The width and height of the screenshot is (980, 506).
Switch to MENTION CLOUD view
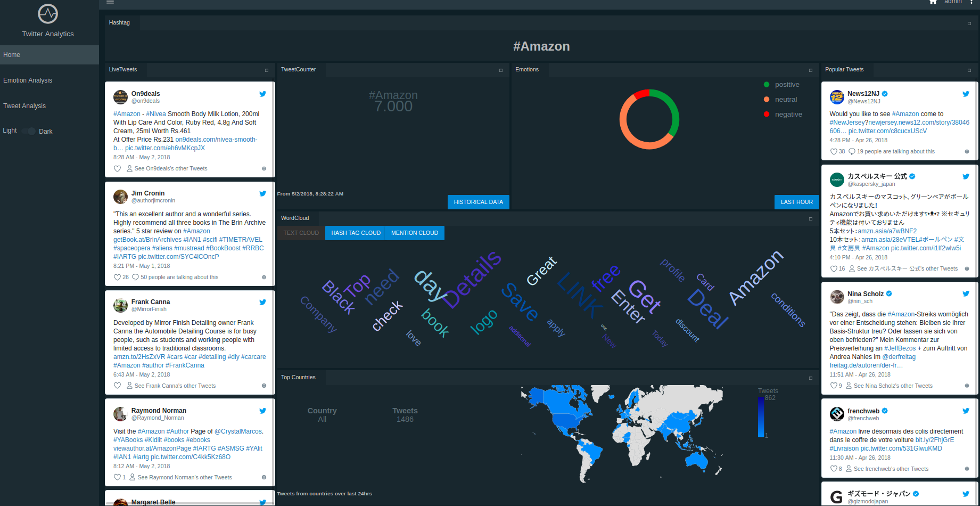tap(415, 233)
